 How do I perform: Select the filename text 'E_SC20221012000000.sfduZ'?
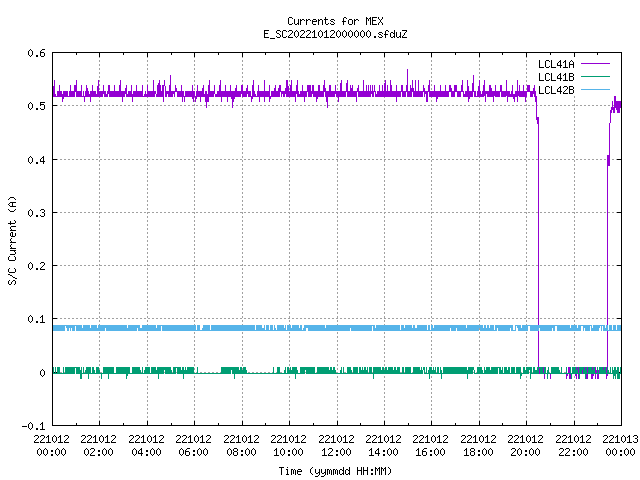(335, 34)
